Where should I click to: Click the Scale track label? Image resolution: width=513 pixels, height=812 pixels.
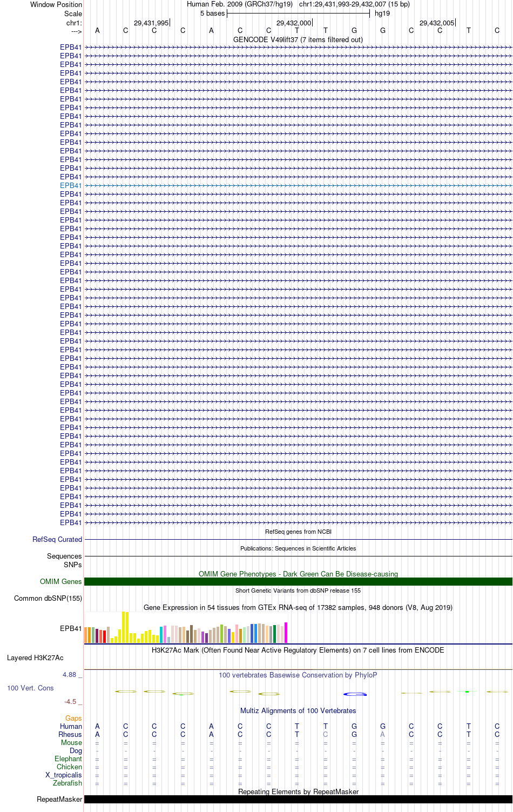[73, 14]
